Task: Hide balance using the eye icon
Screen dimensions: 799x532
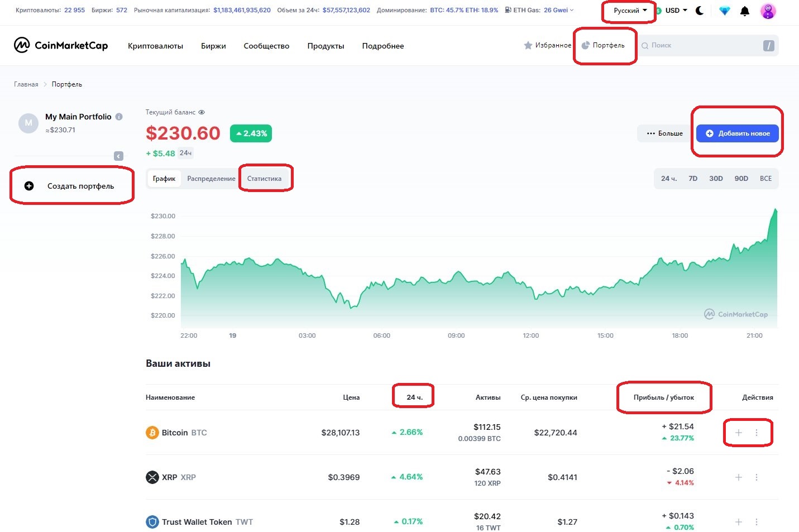Action: click(x=202, y=112)
